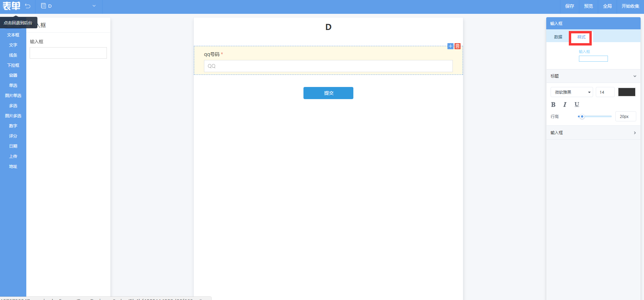Viewport: 644px width, 300px height.
Task: Toggle italic formatting for the title
Action: [x=565, y=104]
